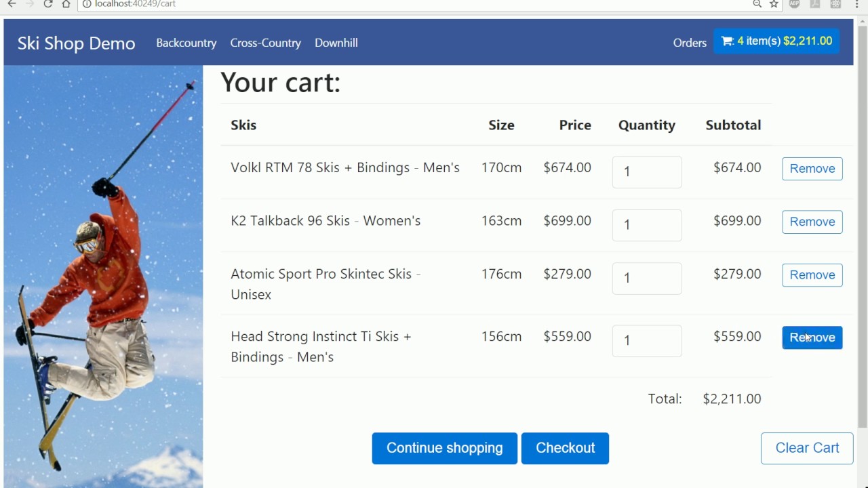Click the 163cm size cell

pyautogui.click(x=501, y=221)
